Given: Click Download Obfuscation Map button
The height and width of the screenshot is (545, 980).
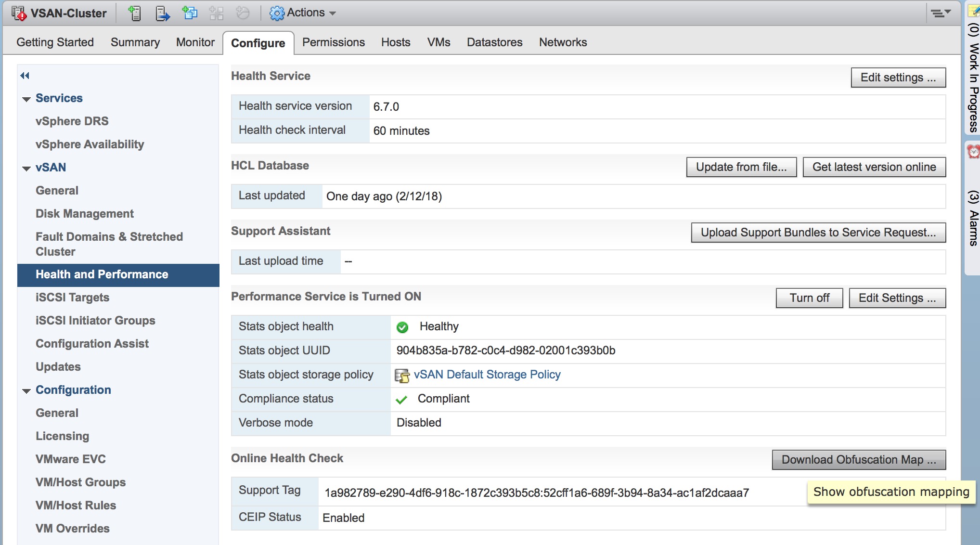Looking at the screenshot, I should (x=859, y=460).
